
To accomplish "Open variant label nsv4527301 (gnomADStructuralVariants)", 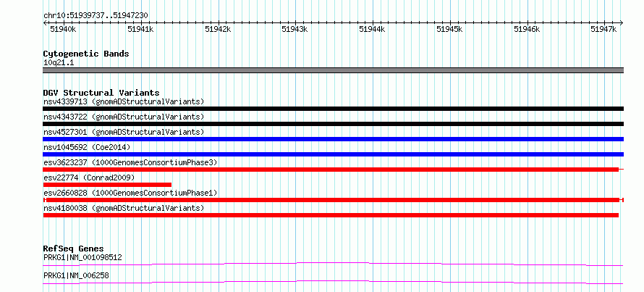I will coord(124,132).
